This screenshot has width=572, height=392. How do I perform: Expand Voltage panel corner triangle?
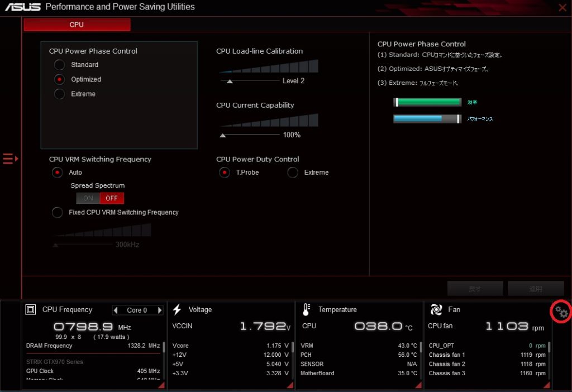(290, 385)
